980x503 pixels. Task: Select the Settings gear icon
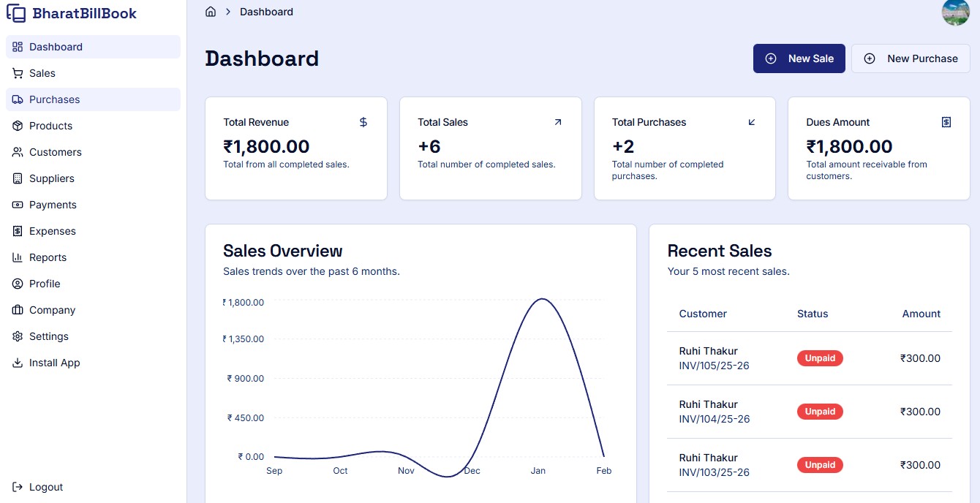[17, 336]
